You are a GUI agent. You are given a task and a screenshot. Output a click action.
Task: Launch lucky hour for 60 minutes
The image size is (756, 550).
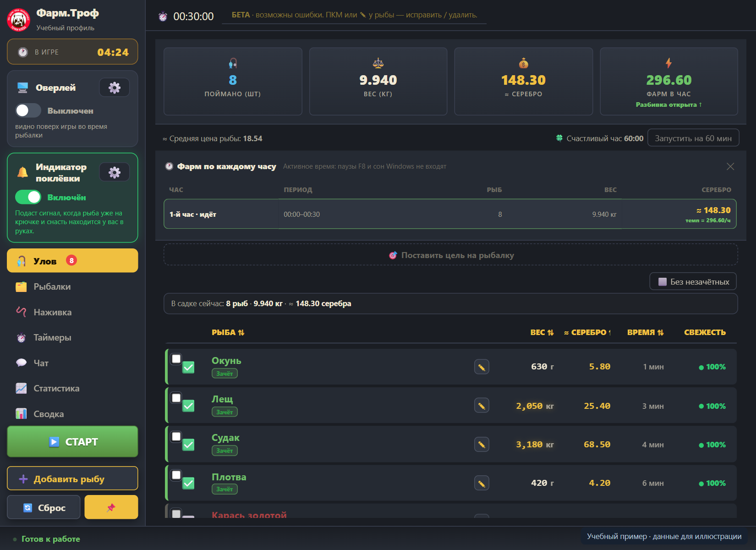click(693, 138)
